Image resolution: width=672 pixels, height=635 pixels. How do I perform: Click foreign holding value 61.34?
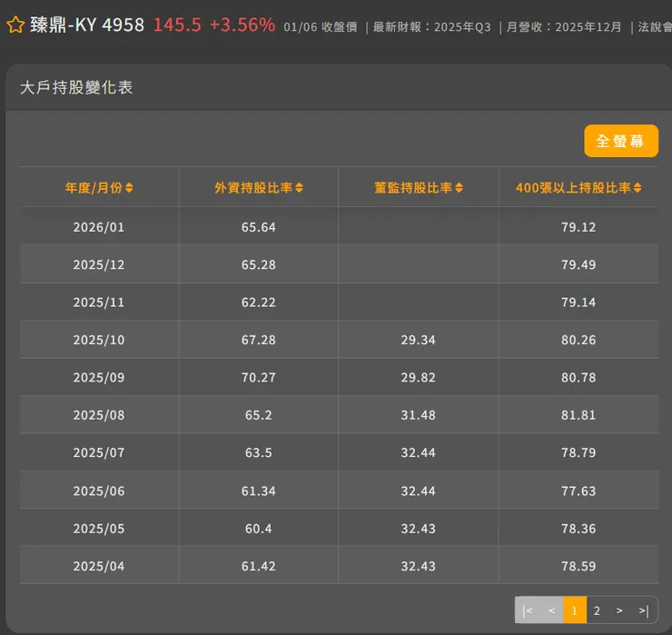(259, 491)
